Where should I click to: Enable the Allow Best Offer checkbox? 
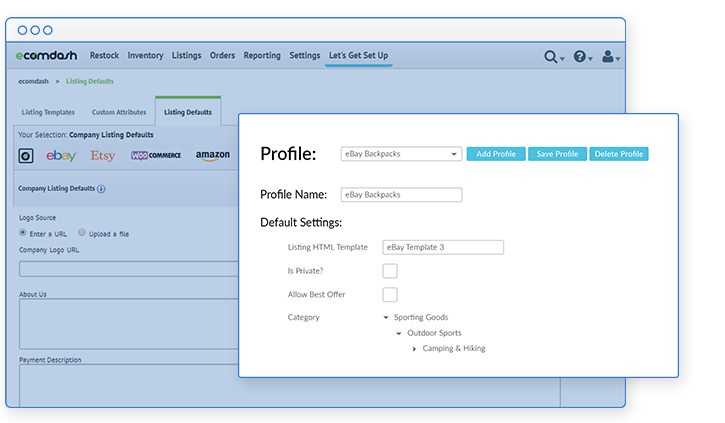(x=390, y=294)
